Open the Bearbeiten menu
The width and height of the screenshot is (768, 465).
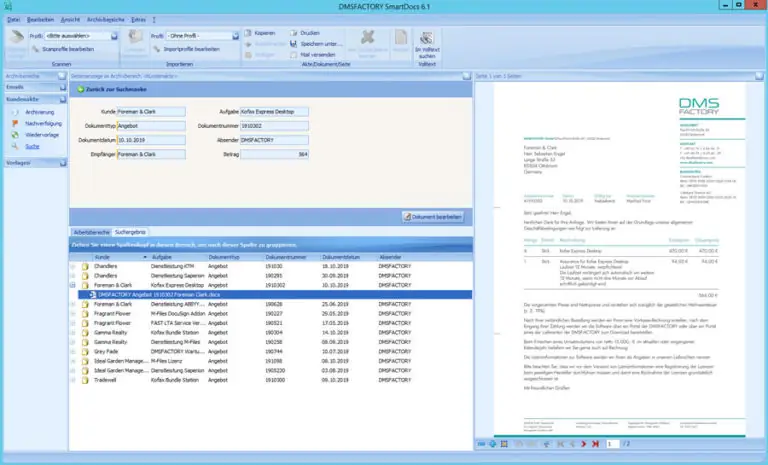[38, 19]
